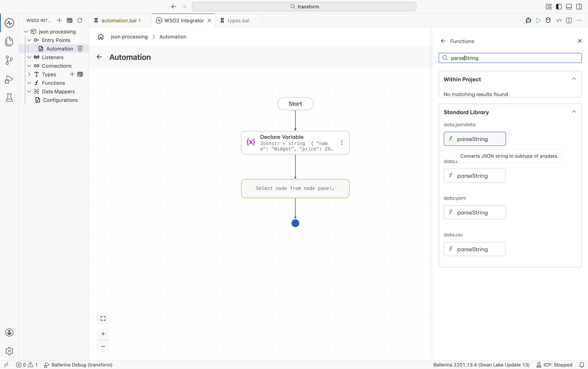Screen dimensions: 588x369
Task: Click the parseString function search field
Action: point(510,58)
